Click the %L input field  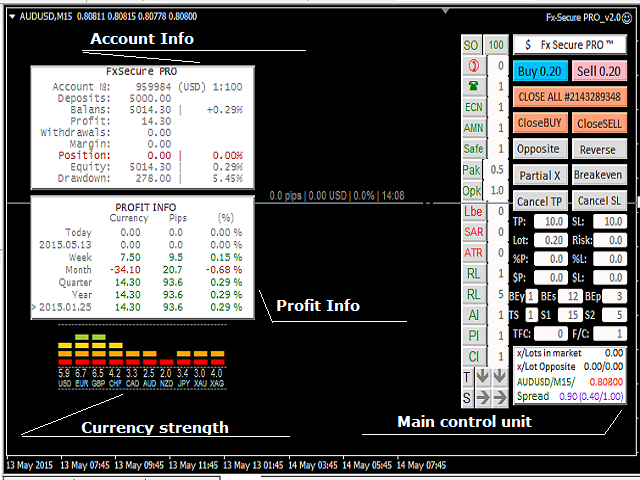pos(610,259)
